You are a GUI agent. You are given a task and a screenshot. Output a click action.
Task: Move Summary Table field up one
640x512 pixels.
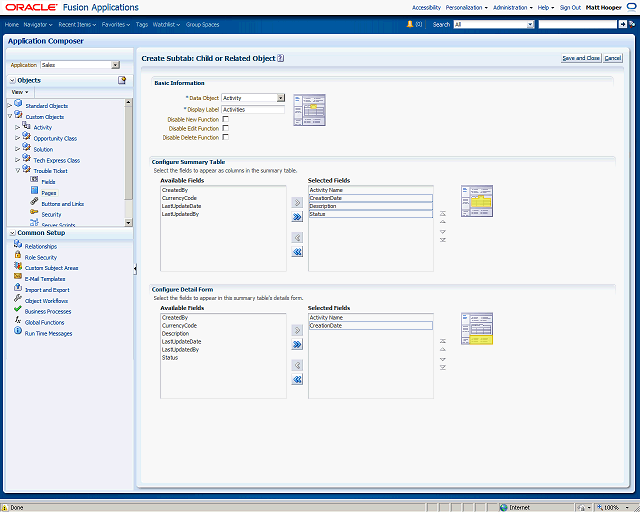coord(443,222)
